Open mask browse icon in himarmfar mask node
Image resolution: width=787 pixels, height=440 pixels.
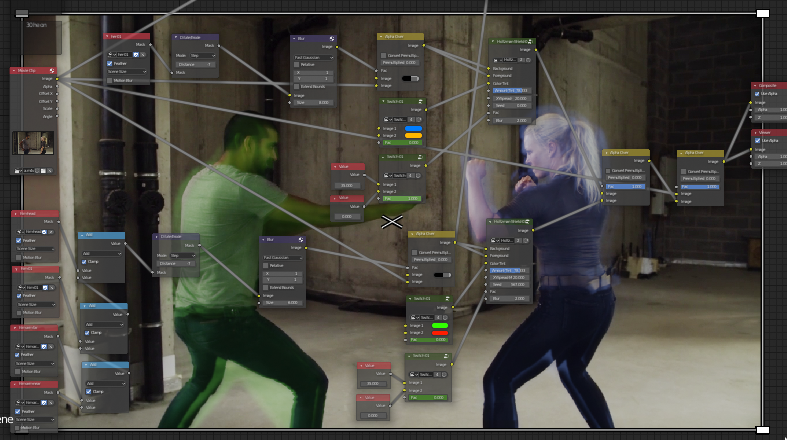(19, 347)
